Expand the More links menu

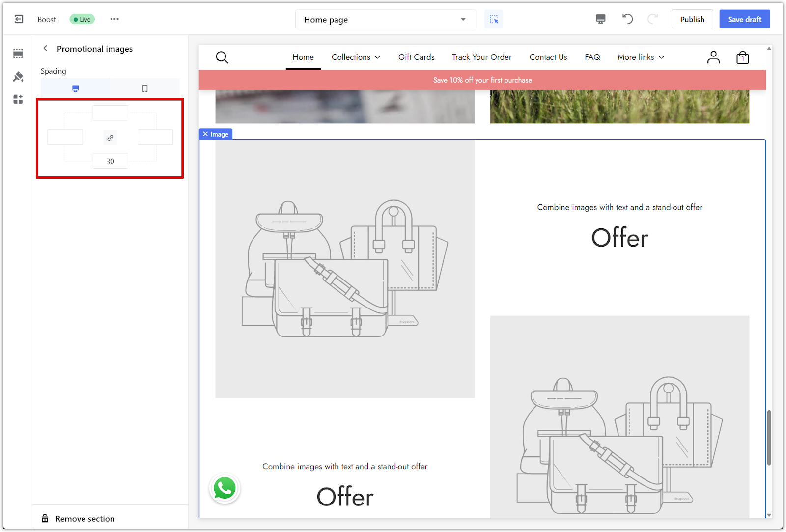point(641,57)
